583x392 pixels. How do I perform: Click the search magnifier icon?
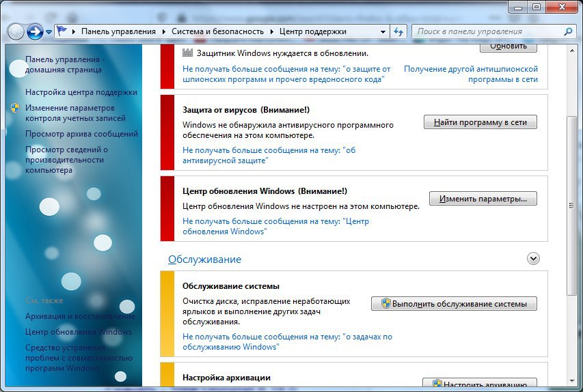coord(568,31)
